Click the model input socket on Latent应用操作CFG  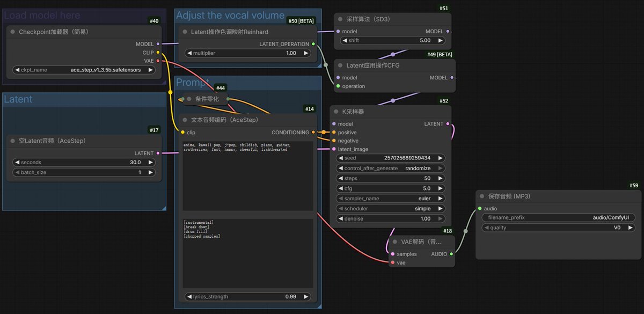point(338,77)
